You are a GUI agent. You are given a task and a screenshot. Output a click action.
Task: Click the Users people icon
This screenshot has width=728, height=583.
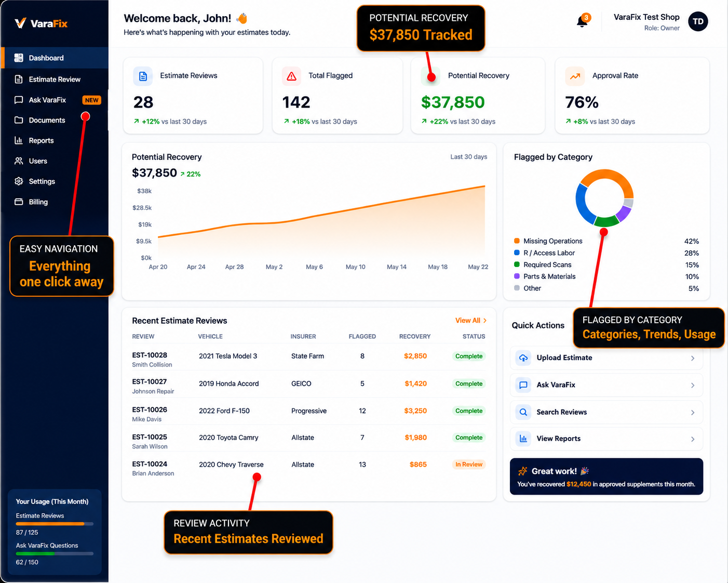(19, 161)
